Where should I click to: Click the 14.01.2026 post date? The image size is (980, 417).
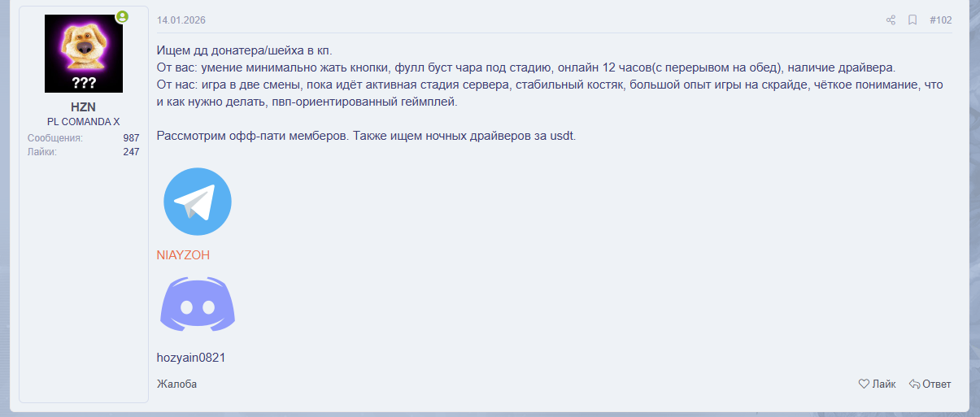point(181,20)
